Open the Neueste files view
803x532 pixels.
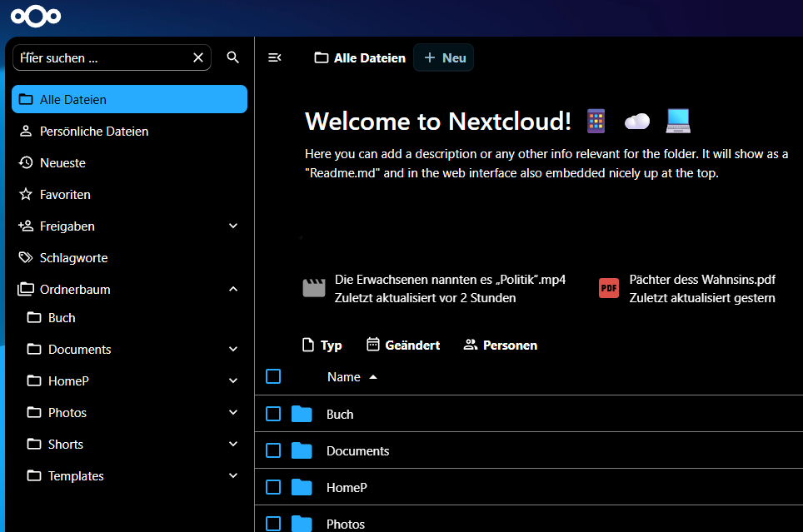[62, 162]
